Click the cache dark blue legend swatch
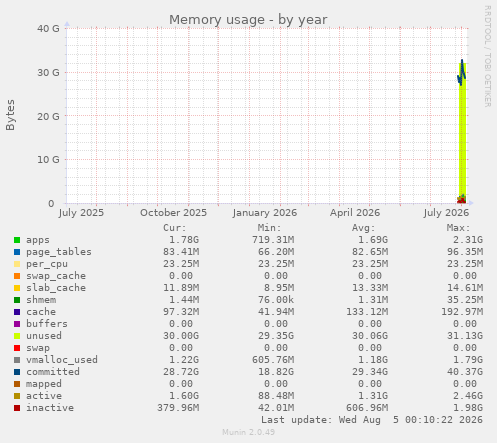This screenshot has width=497, height=443. point(17,312)
